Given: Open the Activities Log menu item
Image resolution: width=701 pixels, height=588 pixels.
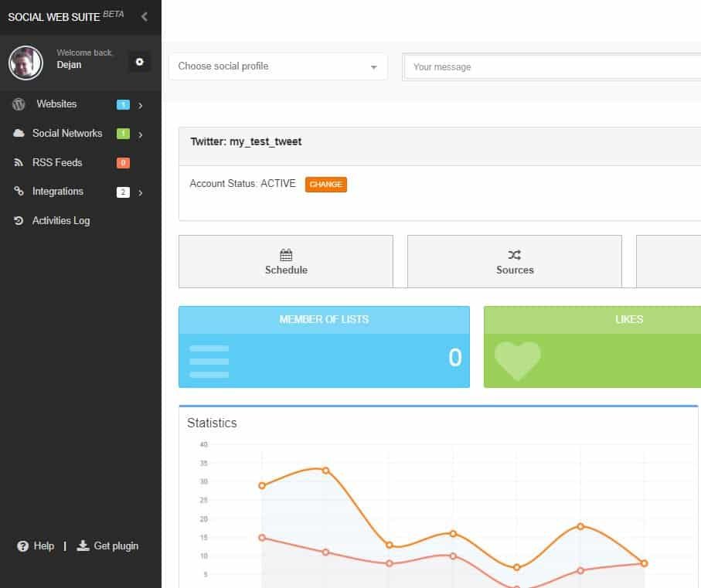Looking at the screenshot, I should 61,221.
